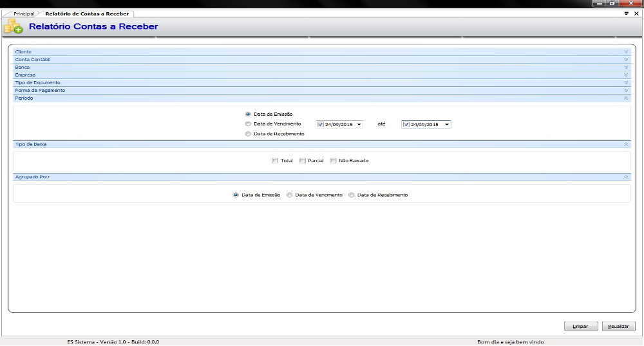Click the Relatório Contas a Receber coins icon

(x=13, y=26)
